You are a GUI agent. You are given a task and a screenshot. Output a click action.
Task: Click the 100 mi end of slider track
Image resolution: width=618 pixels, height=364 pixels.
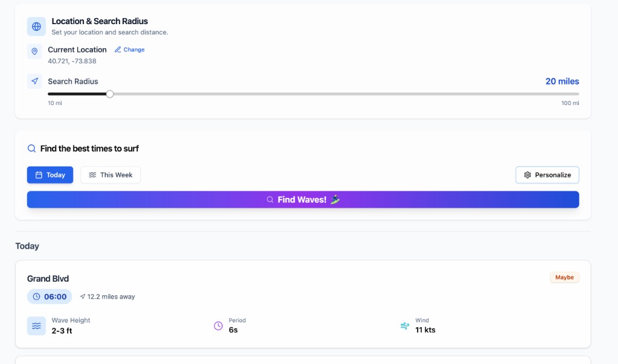(x=578, y=94)
